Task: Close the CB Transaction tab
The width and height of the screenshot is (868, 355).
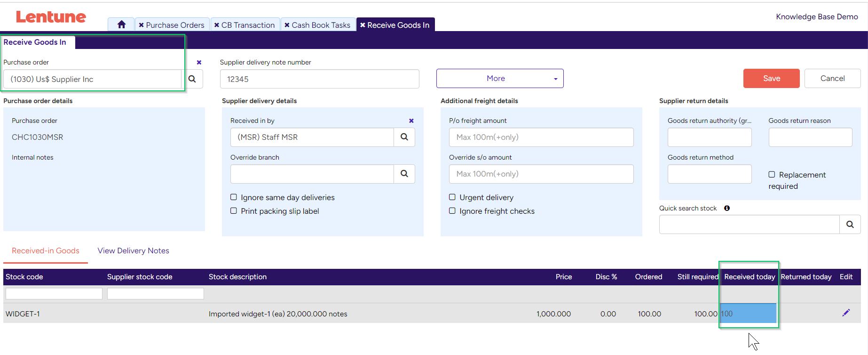Action: click(217, 25)
